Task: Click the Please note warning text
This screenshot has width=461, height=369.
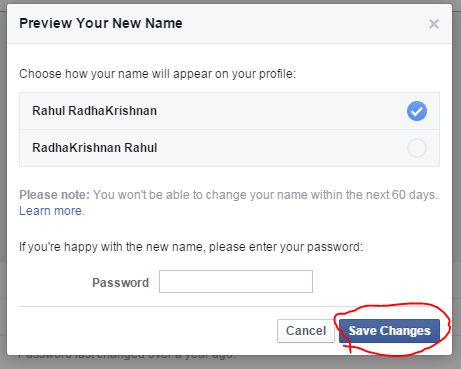Action: pos(54,195)
